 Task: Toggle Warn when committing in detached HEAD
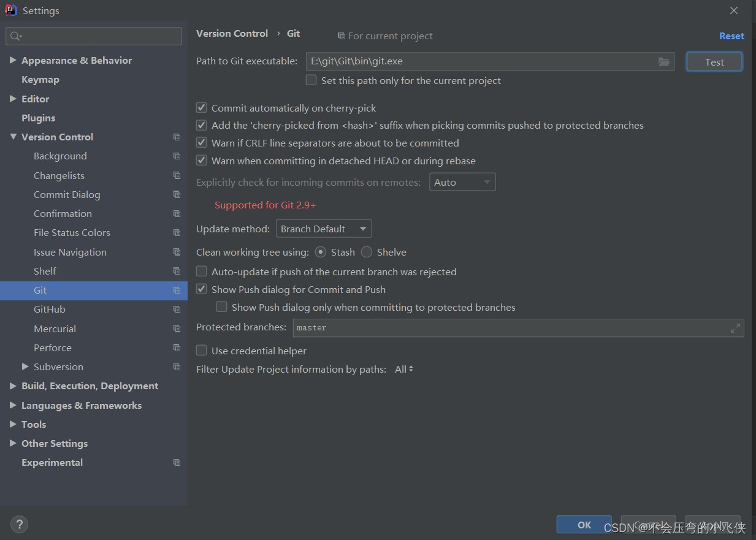pyautogui.click(x=201, y=161)
